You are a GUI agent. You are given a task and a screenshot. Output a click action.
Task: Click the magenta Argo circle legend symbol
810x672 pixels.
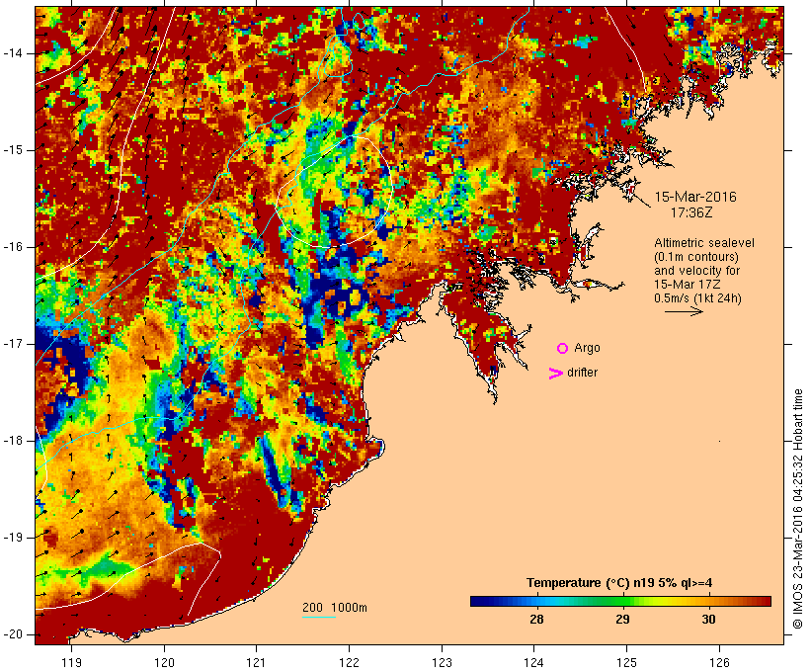[x=563, y=349]
